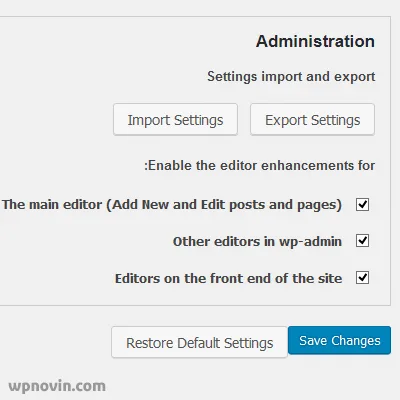400x400 pixels.
Task: Click the Export Settings button
Action: tap(313, 119)
